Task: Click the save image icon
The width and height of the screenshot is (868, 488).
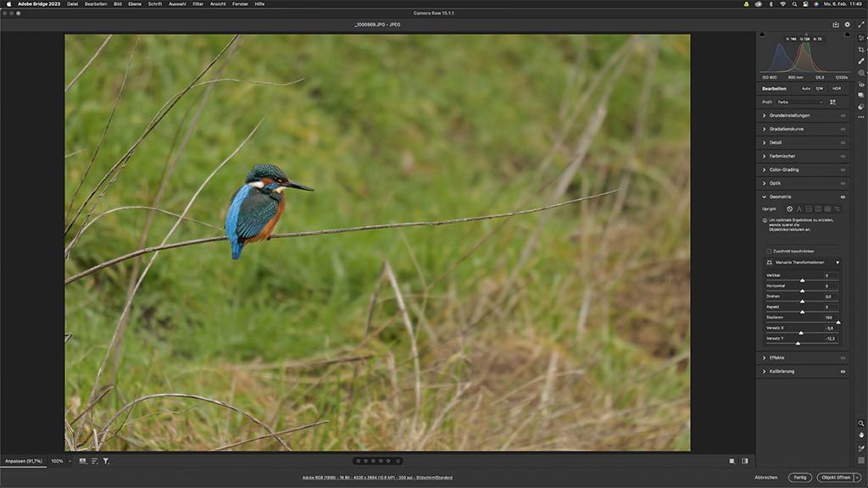Action: (x=836, y=25)
